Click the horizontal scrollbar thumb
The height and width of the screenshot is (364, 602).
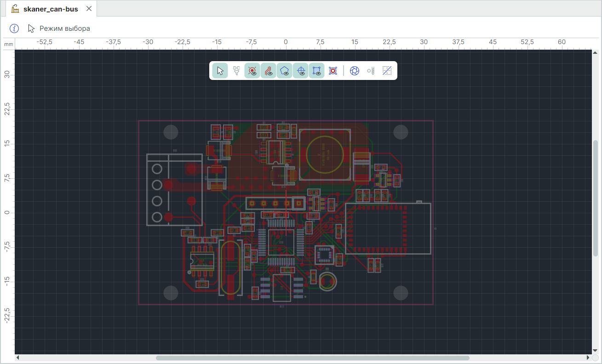[x=312, y=358]
